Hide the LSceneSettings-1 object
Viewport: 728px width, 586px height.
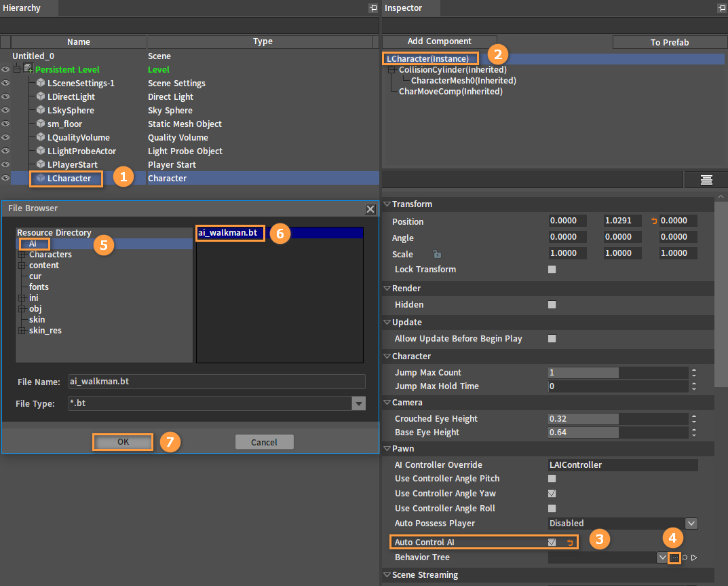pos(5,83)
